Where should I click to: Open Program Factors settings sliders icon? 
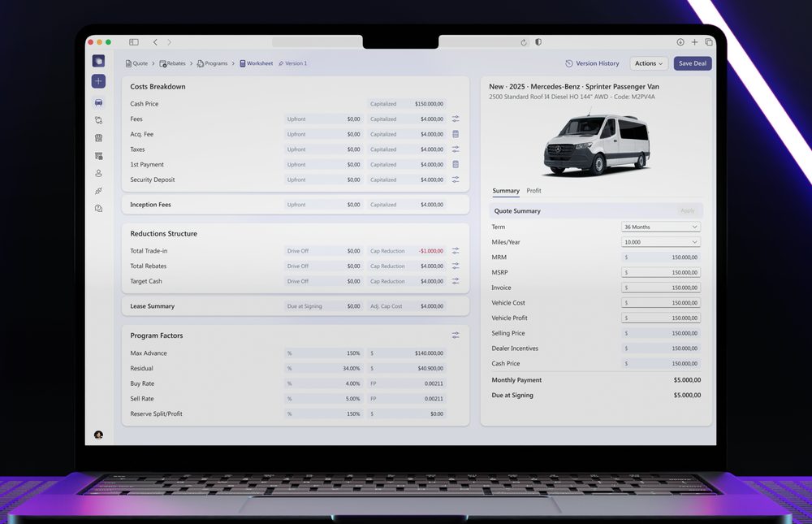(456, 336)
